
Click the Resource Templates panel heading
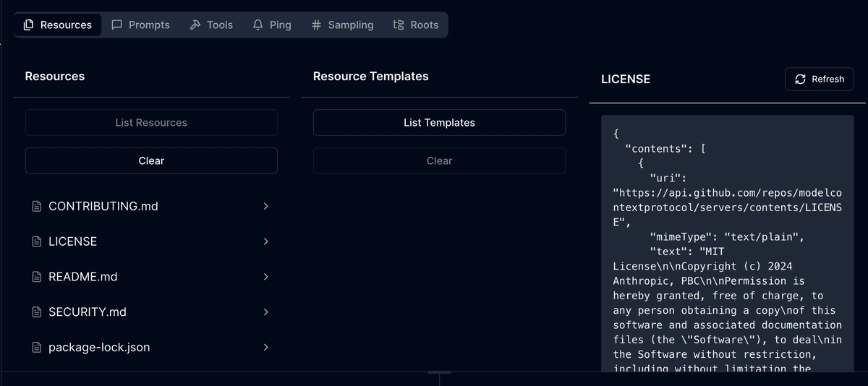pyautogui.click(x=371, y=77)
